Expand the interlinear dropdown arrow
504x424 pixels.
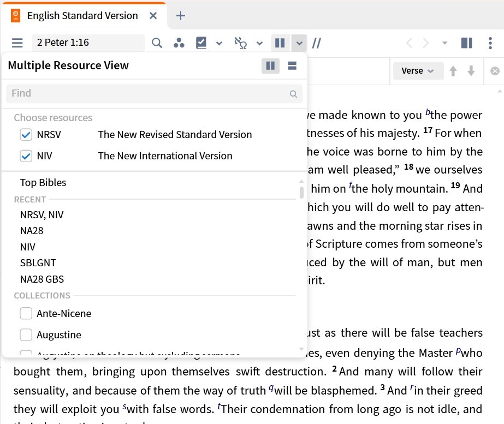point(260,43)
